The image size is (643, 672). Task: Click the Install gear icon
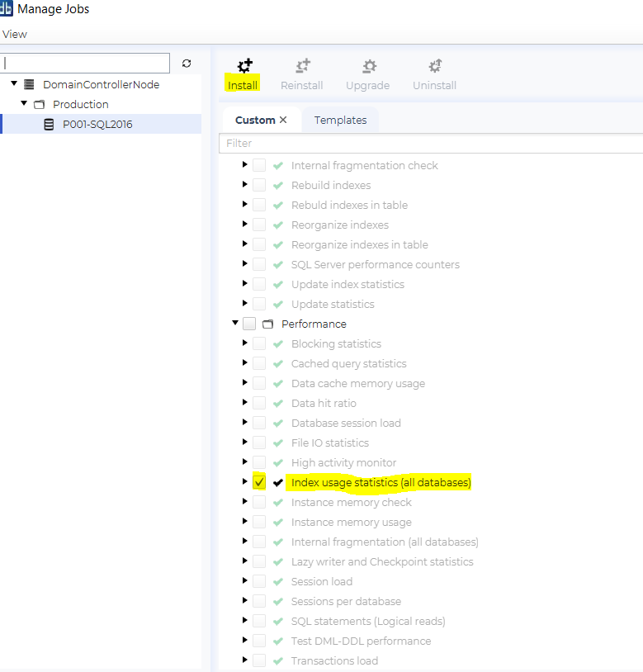[x=245, y=65]
